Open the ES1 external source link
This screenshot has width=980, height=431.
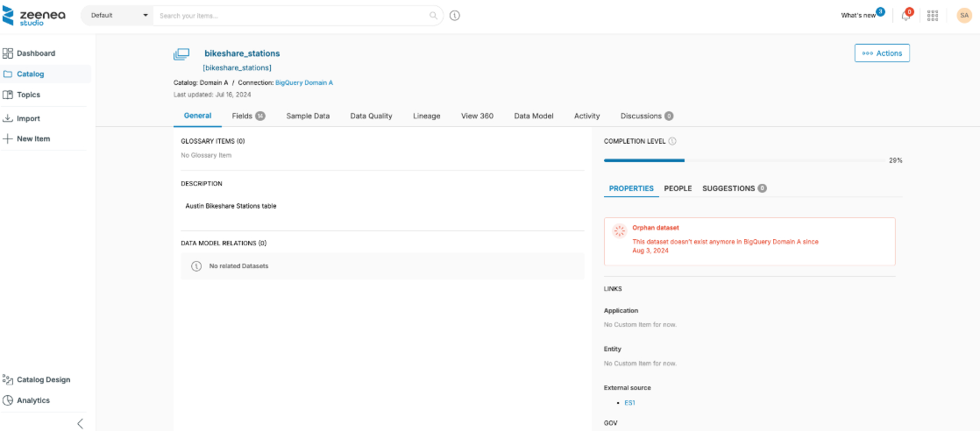(629, 403)
